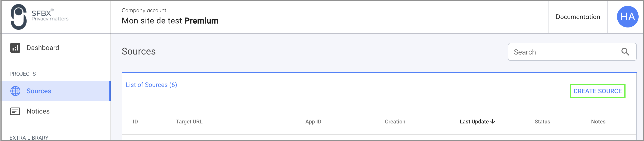Sort the list by Creation column

[x=395, y=121]
